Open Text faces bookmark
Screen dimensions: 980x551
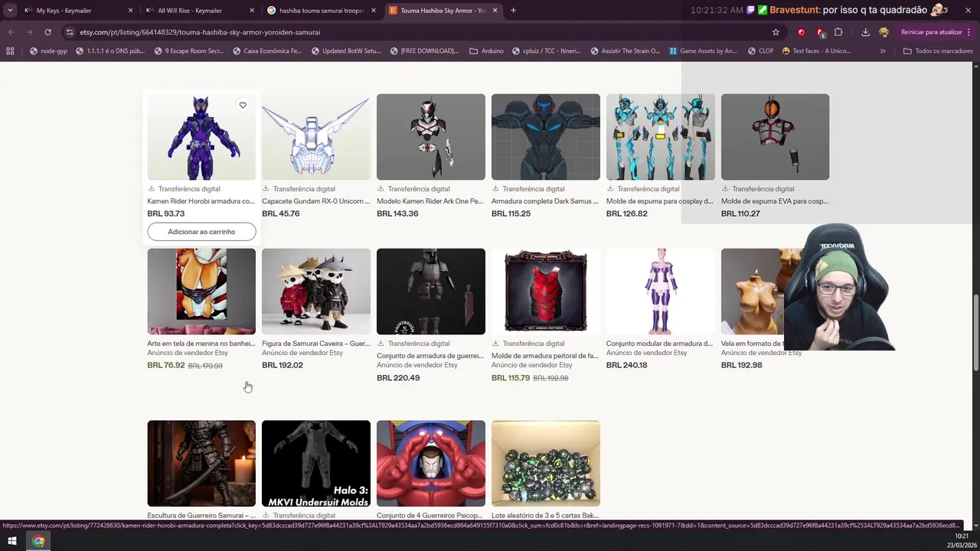(816, 51)
